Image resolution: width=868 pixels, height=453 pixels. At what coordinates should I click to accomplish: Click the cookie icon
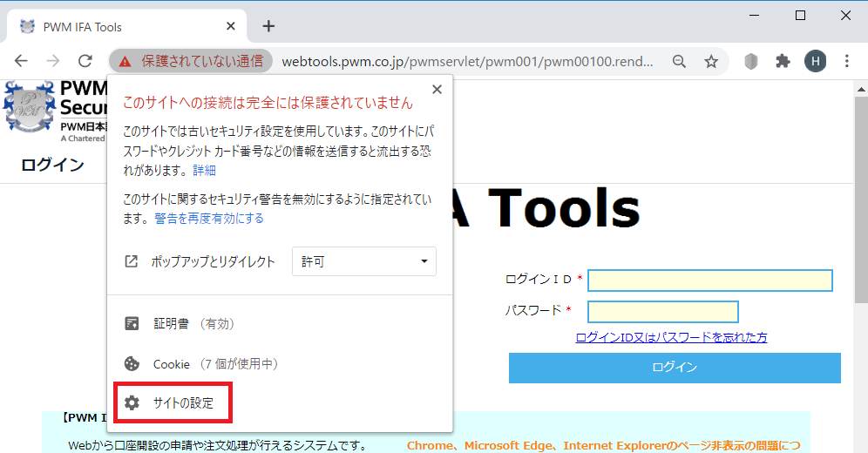pos(132,364)
